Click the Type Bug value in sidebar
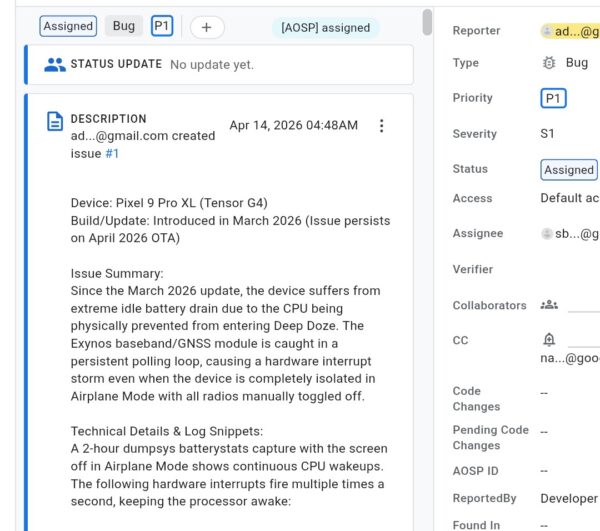This screenshot has width=600, height=531. tap(577, 63)
